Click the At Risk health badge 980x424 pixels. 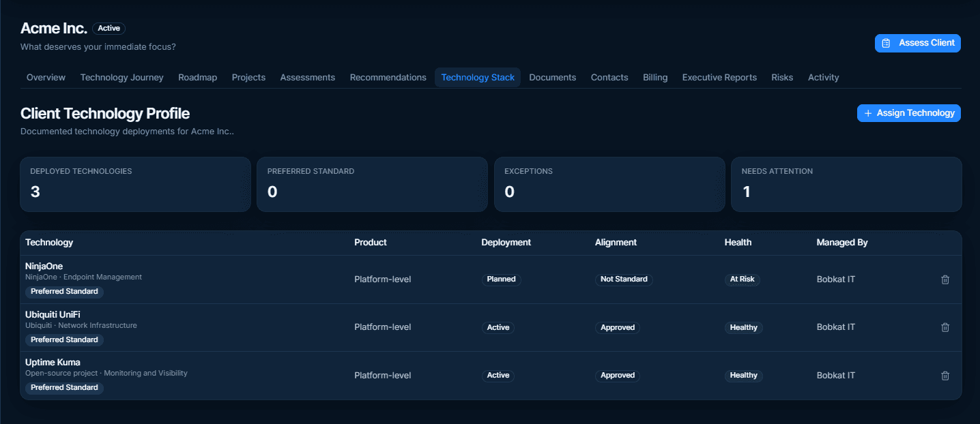click(743, 279)
